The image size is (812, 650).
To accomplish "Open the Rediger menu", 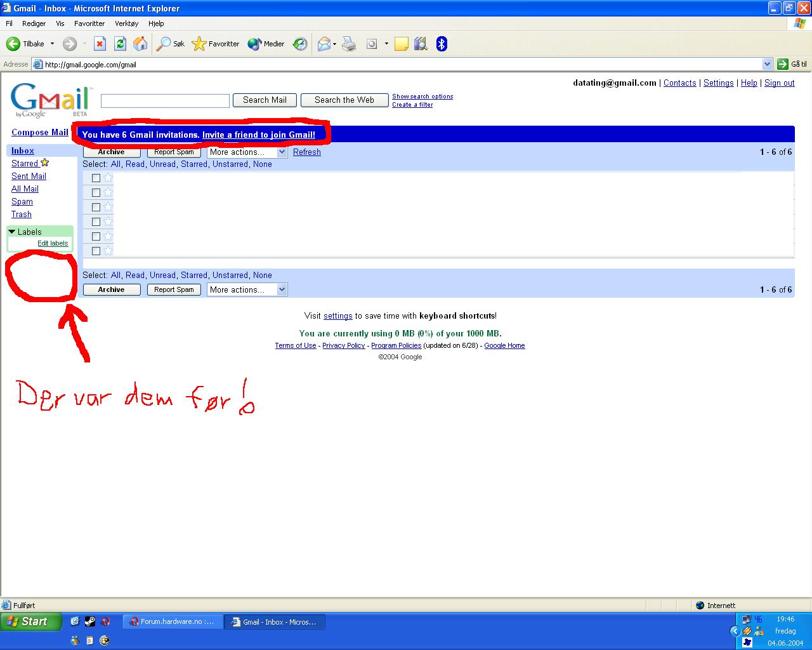I will (34, 23).
